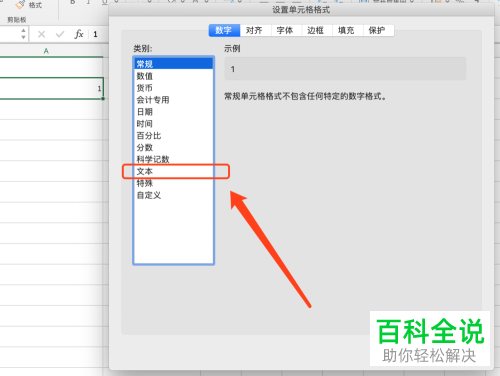The height and width of the screenshot is (376, 500).
Task: Select the 百分比 category
Action: point(173,136)
